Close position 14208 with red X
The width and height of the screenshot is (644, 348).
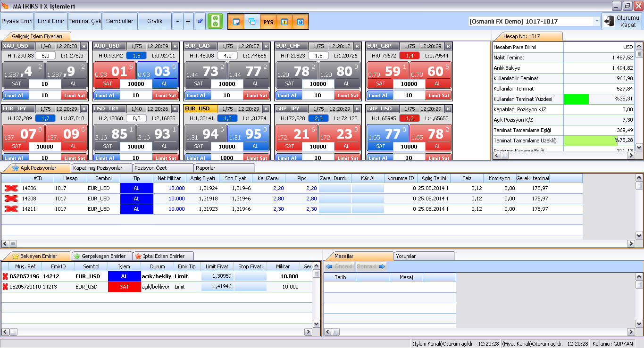coord(11,199)
